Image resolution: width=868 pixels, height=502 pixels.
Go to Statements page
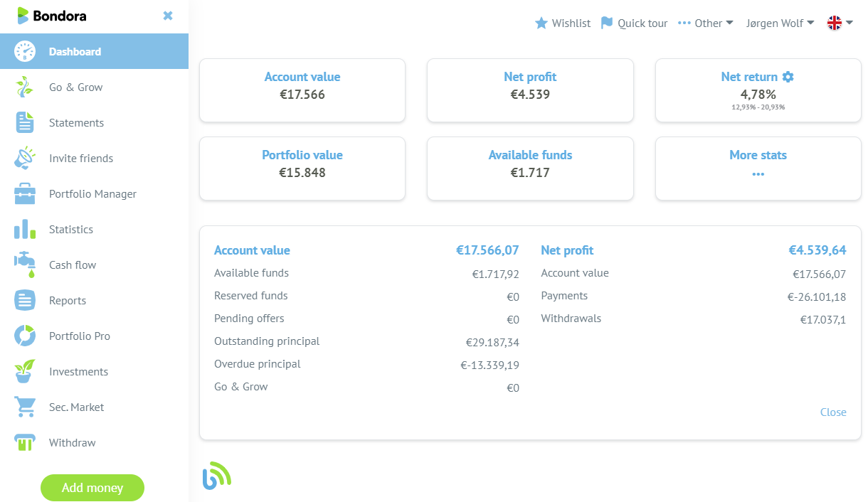(94, 122)
